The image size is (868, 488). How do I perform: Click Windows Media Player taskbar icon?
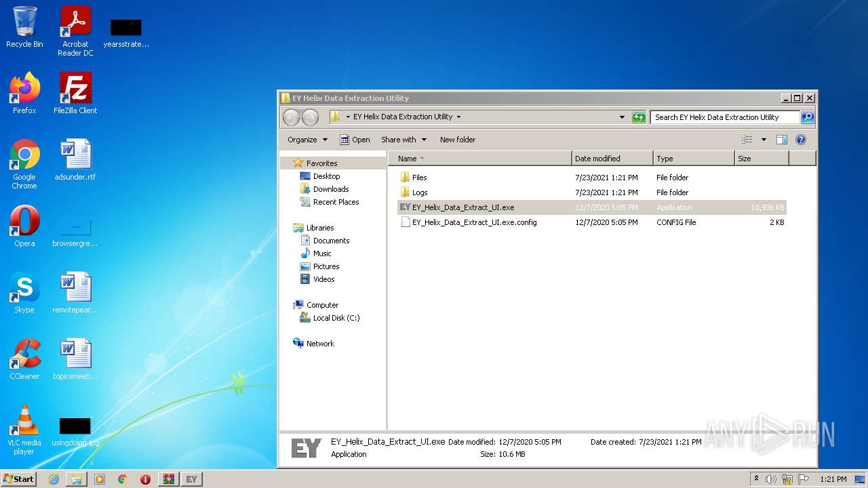point(100,479)
